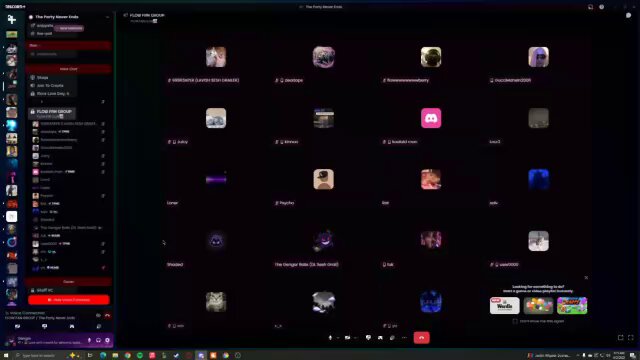
Task: Open the FLOW FRK GROUP voice channel
Action: tap(52, 113)
